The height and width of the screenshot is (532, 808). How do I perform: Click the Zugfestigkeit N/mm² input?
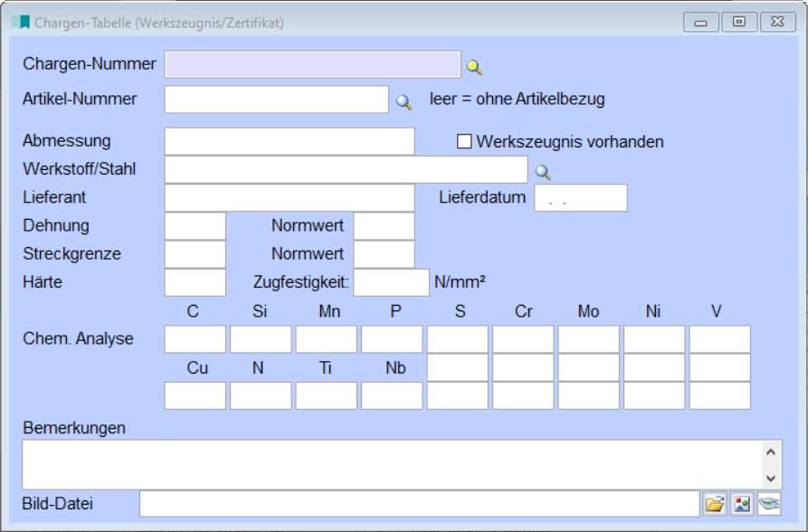click(391, 282)
